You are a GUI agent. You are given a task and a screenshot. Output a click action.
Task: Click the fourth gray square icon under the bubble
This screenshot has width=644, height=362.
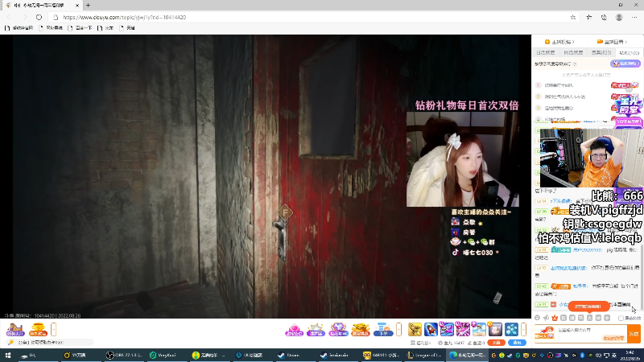click(x=589, y=318)
